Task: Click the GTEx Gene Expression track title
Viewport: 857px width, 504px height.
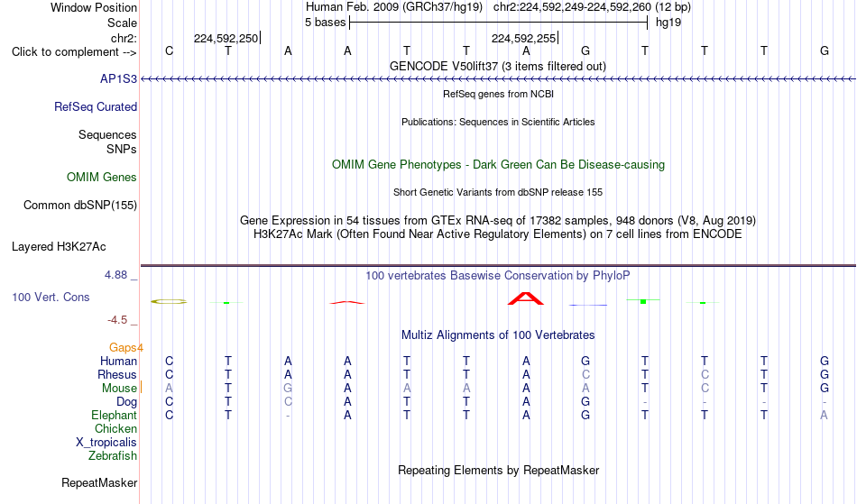Action: coord(498,221)
